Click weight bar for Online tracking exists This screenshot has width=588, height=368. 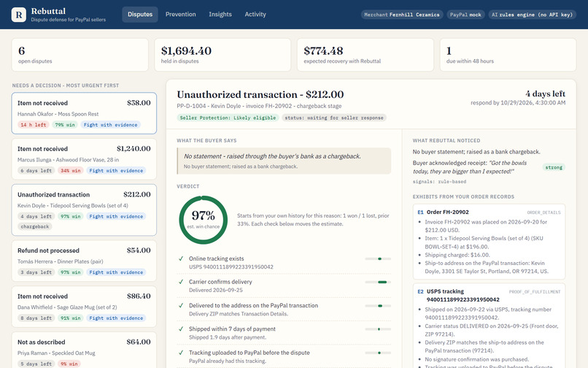tap(378, 258)
